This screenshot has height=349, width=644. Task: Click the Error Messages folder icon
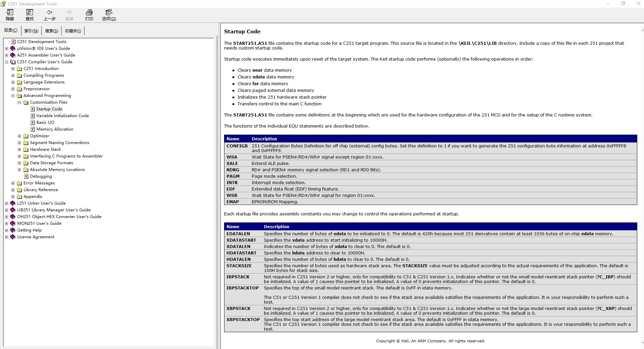[x=20, y=183]
